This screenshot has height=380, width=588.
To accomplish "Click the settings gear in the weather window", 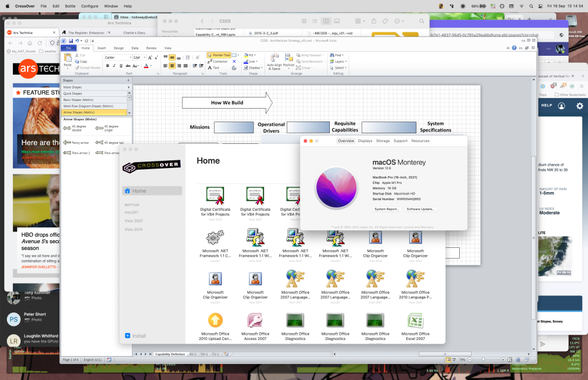I will pos(580,106).
